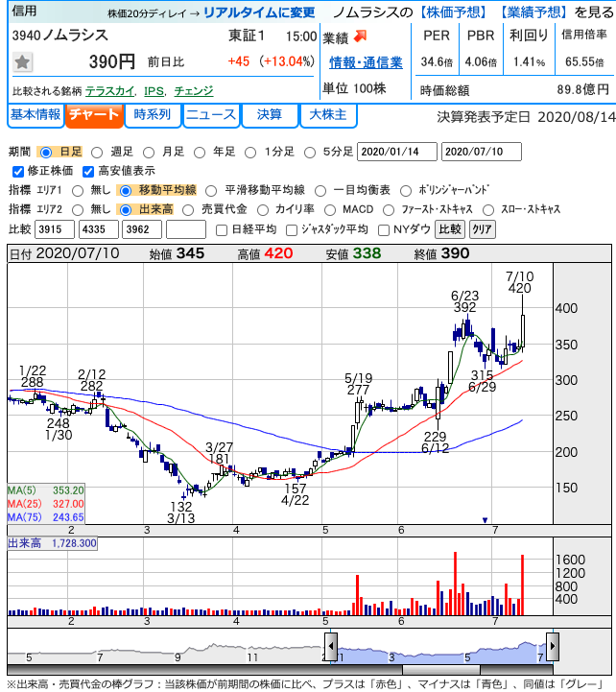Check 日経平均 comparison checkbox
Screen dimensions: 616x692
[x=222, y=230]
